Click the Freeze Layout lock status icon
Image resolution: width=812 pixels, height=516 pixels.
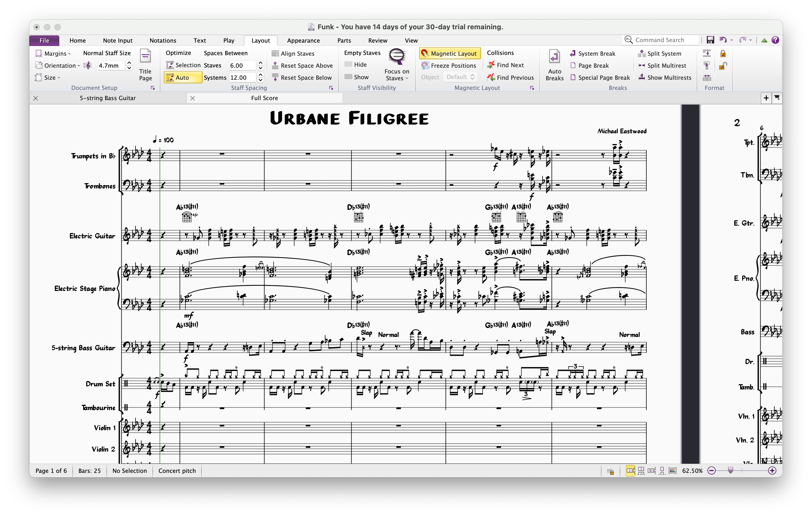610,471
